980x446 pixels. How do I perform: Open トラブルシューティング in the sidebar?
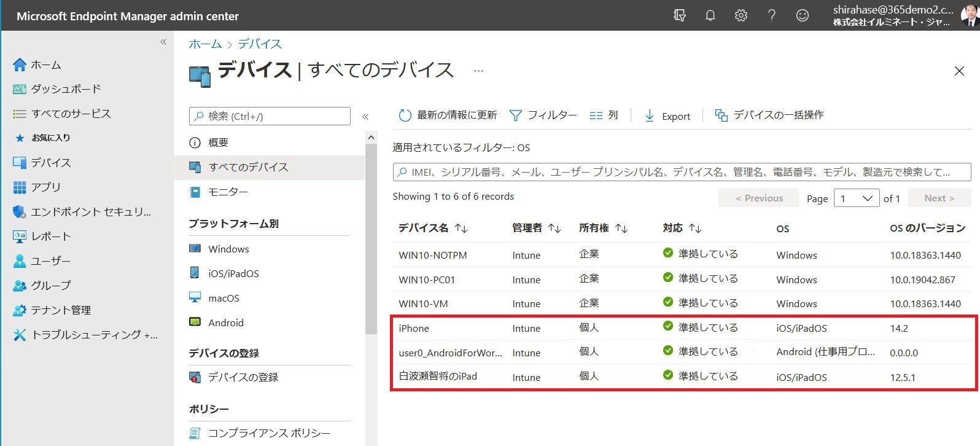click(85, 335)
